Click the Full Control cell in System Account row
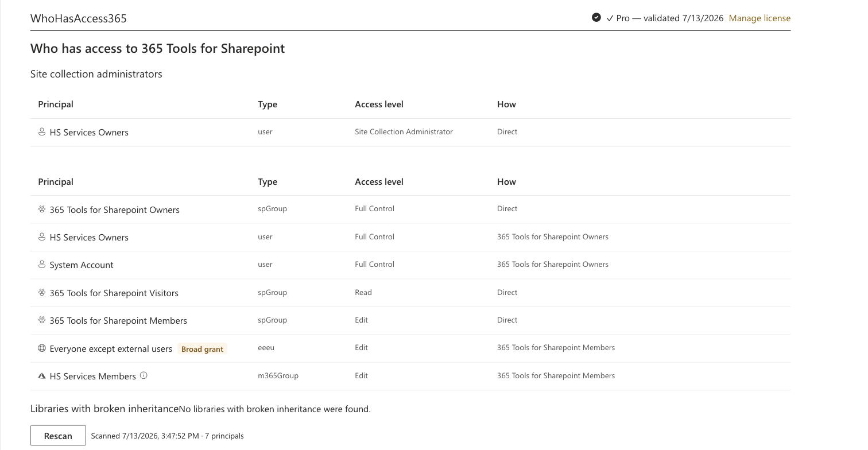This screenshot has height=450, width=868. coord(374,265)
